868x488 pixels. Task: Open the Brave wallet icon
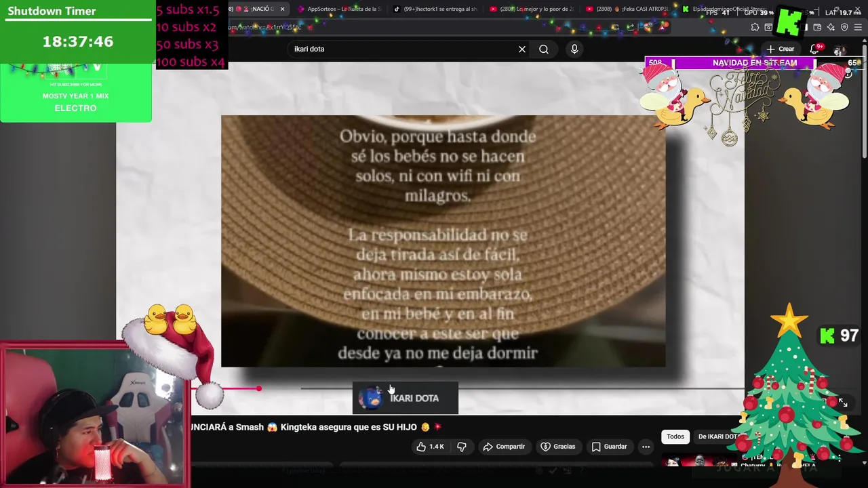817,27
